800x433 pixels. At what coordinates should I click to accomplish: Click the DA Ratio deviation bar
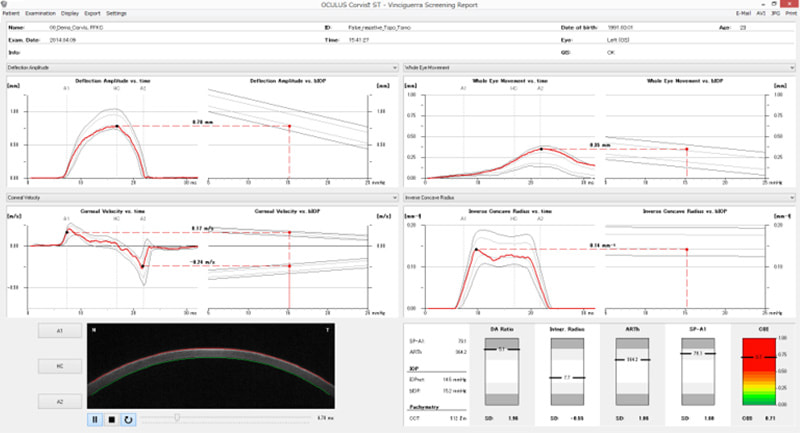click(x=502, y=371)
